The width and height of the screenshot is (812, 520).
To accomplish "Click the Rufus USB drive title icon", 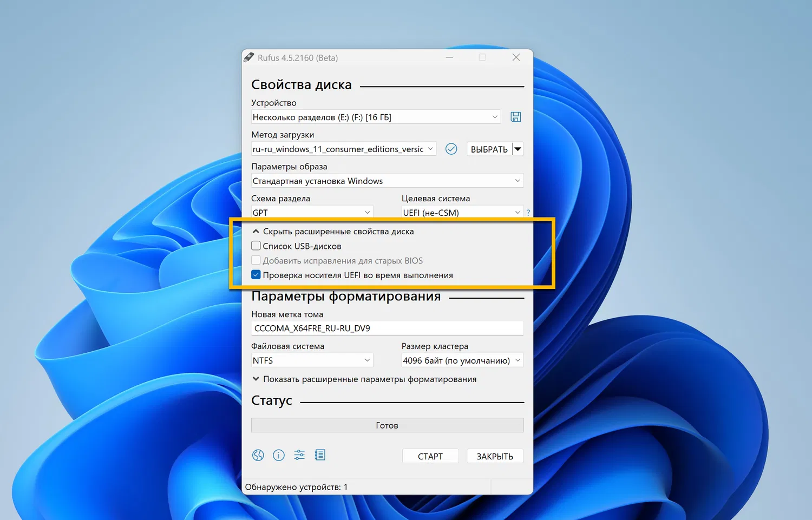I will pyautogui.click(x=249, y=57).
